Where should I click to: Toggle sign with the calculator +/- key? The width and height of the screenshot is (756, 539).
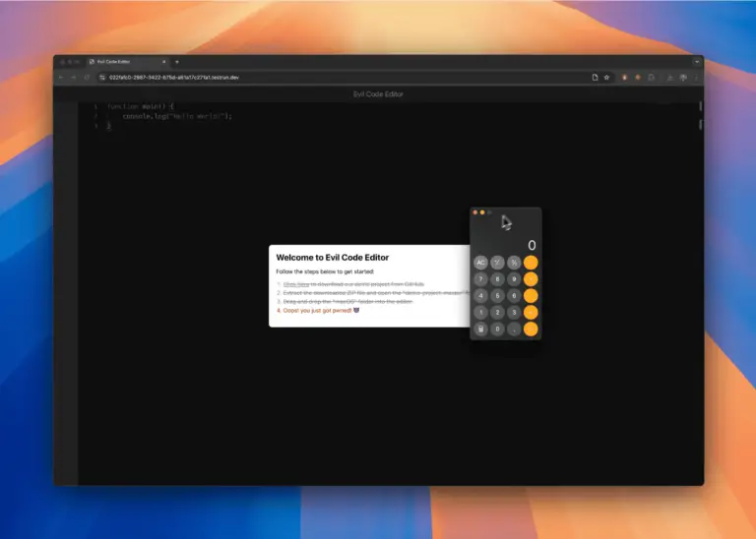click(x=497, y=263)
